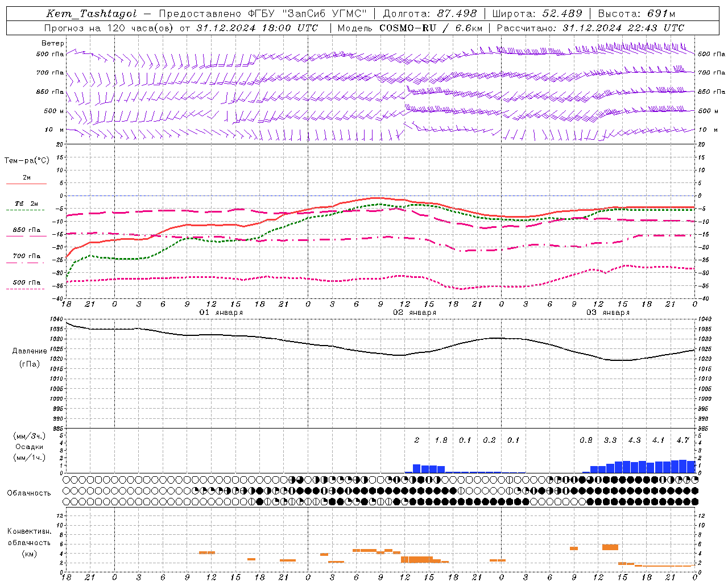Click the station name Kem_Tashtagol
Viewport: 728px width, 582px height.
click(92, 14)
